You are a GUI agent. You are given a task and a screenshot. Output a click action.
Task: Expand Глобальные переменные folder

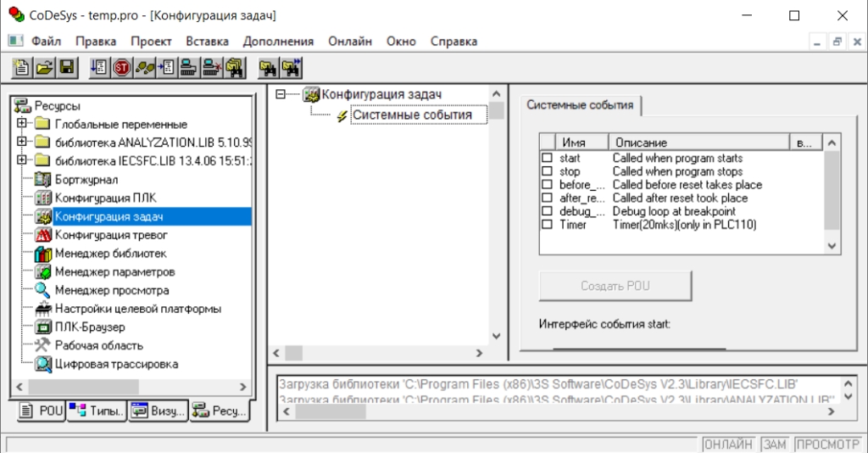[21, 123]
